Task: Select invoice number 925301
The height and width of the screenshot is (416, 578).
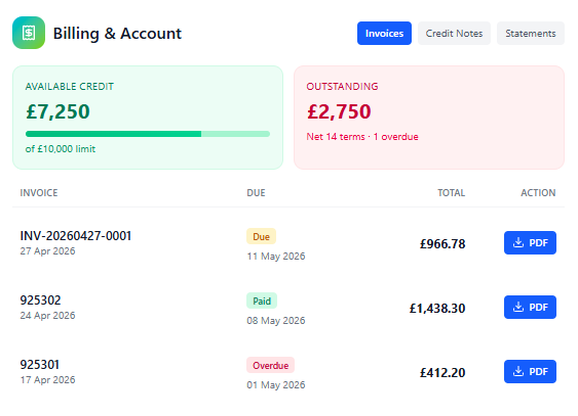Action: coord(39,365)
